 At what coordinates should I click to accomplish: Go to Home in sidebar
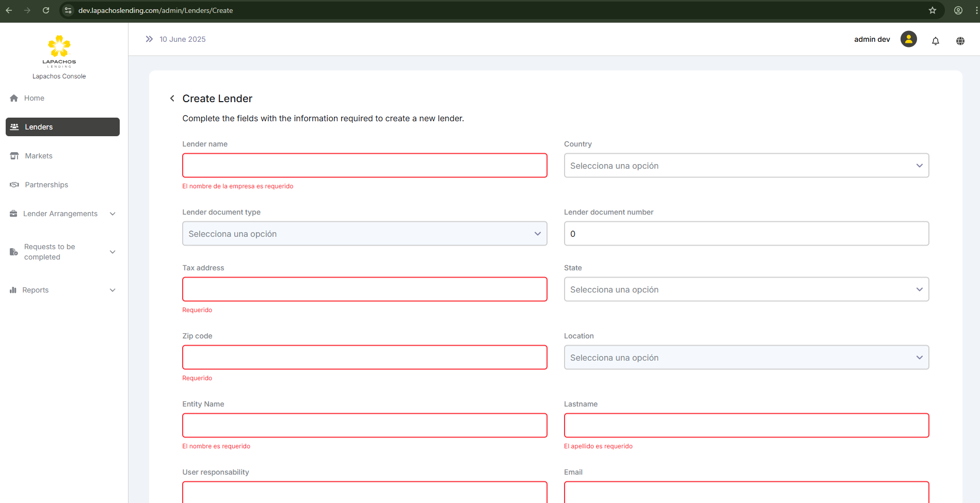point(34,98)
